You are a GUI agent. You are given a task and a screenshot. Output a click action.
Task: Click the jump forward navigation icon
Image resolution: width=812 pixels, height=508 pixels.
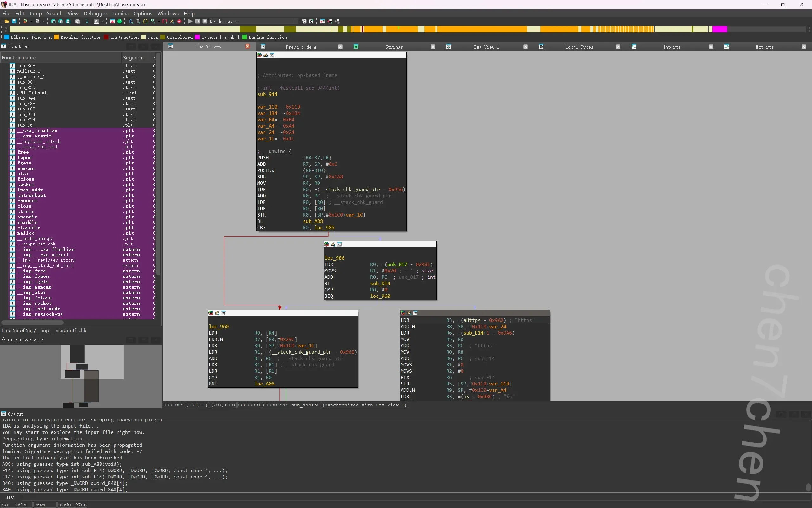pos(37,21)
